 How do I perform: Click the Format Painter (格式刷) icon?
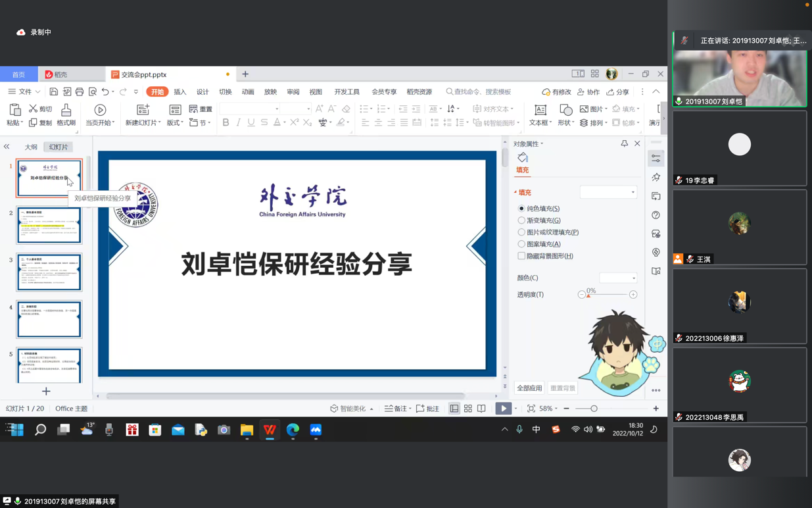pyautogui.click(x=66, y=111)
